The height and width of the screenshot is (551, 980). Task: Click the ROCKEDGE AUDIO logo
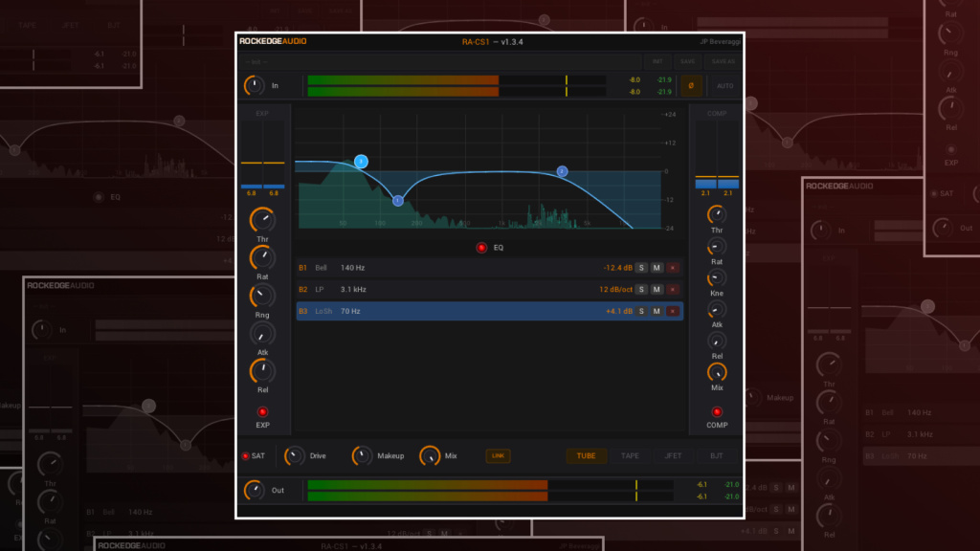pos(273,41)
